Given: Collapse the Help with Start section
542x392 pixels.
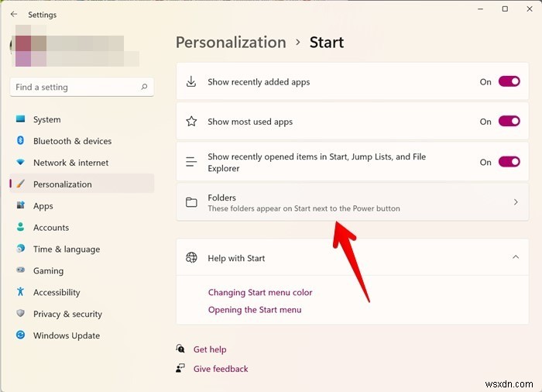Looking at the screenshot, I should (516, 258).
